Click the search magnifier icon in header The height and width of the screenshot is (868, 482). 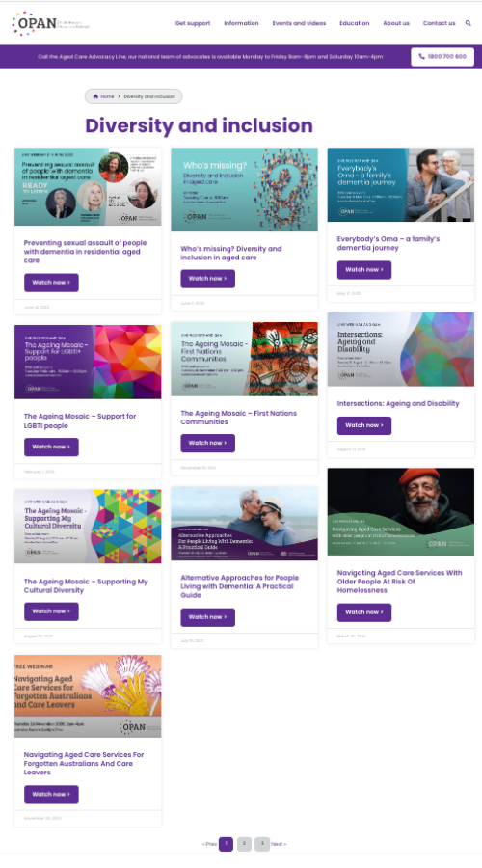(x=469, y=23)
